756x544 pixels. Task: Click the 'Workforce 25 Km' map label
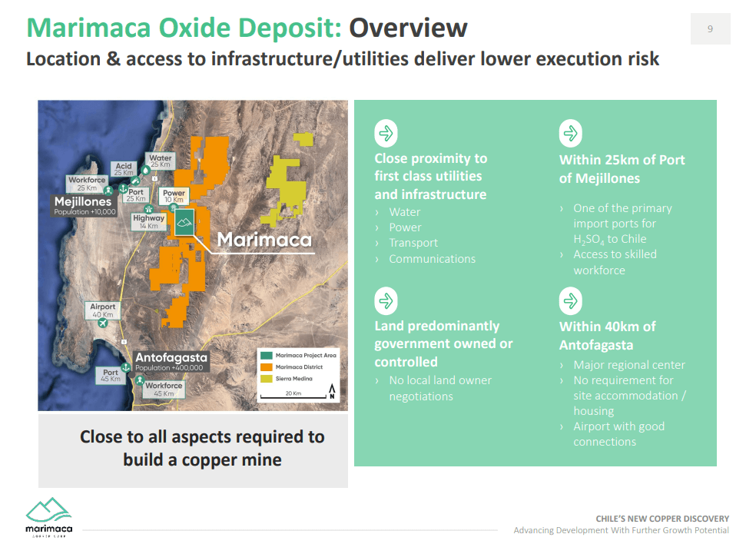[87, 184]
